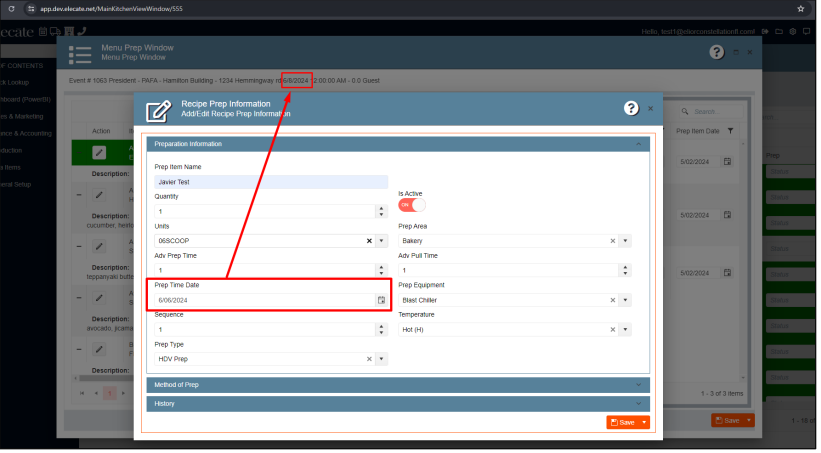Bookmark this page with the star icon
Viewport: 821px width, 453px height.
(800, 8)
